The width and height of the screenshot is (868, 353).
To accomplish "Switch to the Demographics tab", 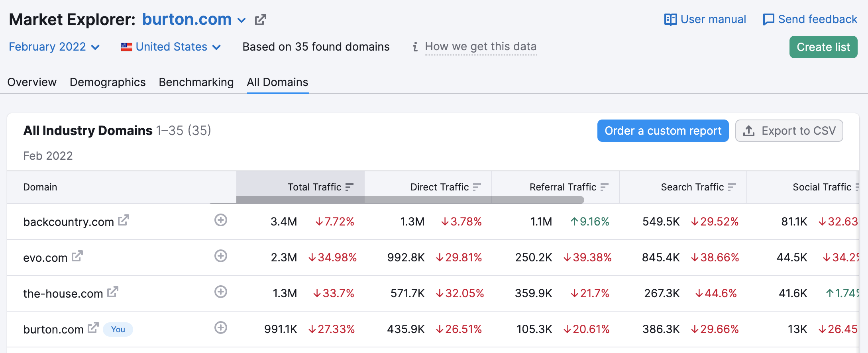I will [108, 82].
